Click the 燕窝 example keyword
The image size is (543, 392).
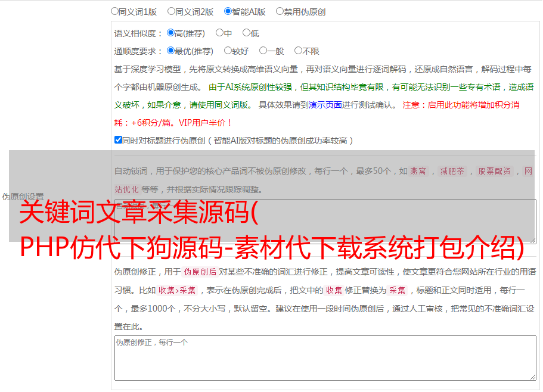pyautogui.click(x=418, y=171)
